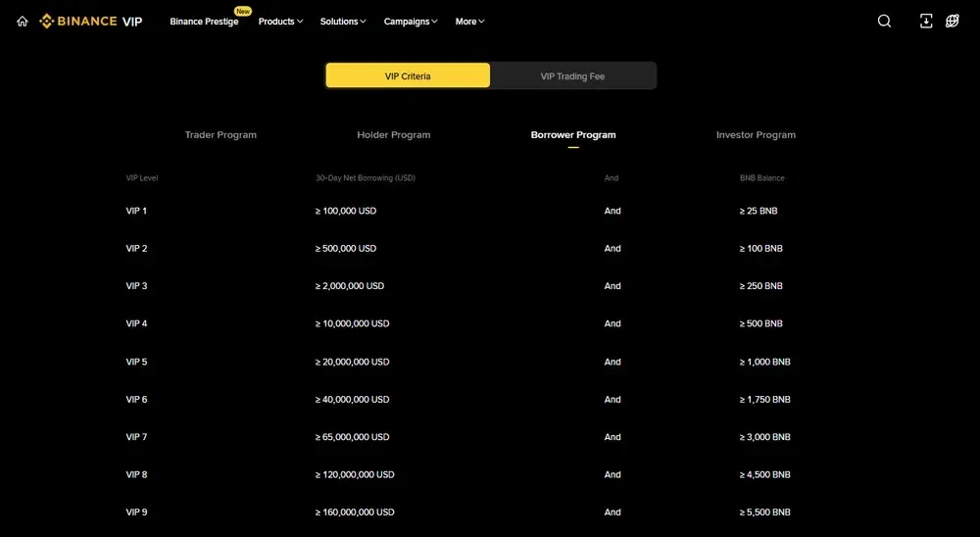Select the Borrower Program tab

[573, 135]
